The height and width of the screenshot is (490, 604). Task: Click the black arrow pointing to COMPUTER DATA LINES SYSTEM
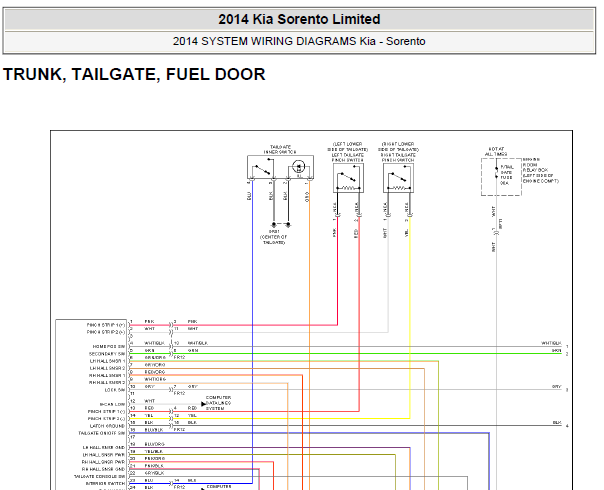tap(203, 404)
